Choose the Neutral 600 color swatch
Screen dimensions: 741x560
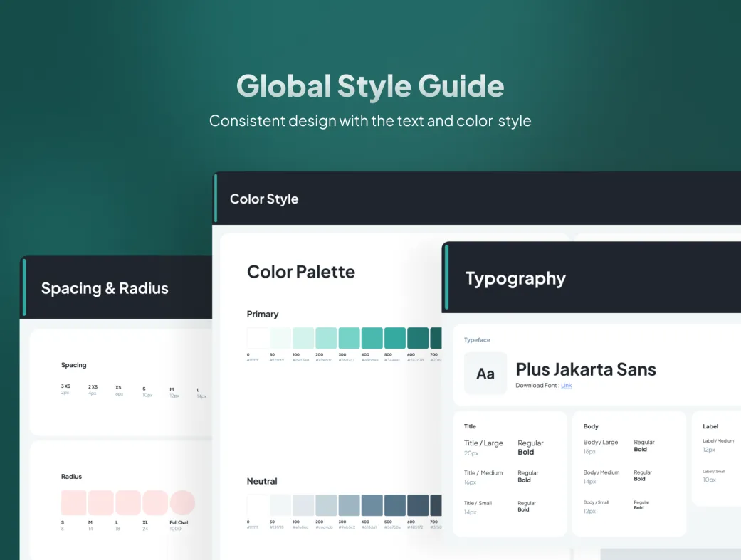(417, 505)
